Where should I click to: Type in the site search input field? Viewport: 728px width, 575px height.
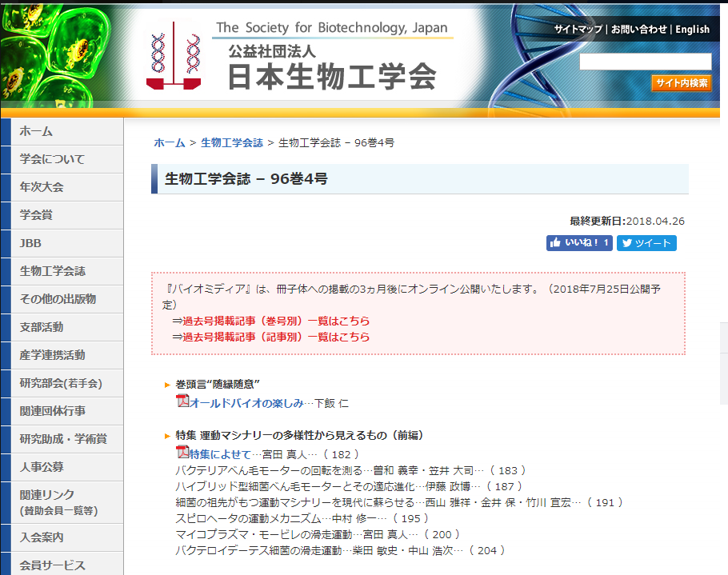click(645, 62)
